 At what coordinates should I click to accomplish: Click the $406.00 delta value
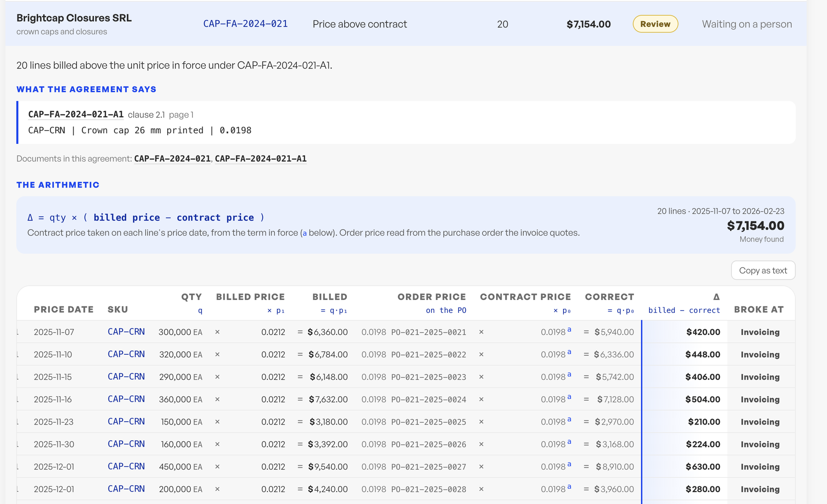pyautogui.click(x=702, y=377)
